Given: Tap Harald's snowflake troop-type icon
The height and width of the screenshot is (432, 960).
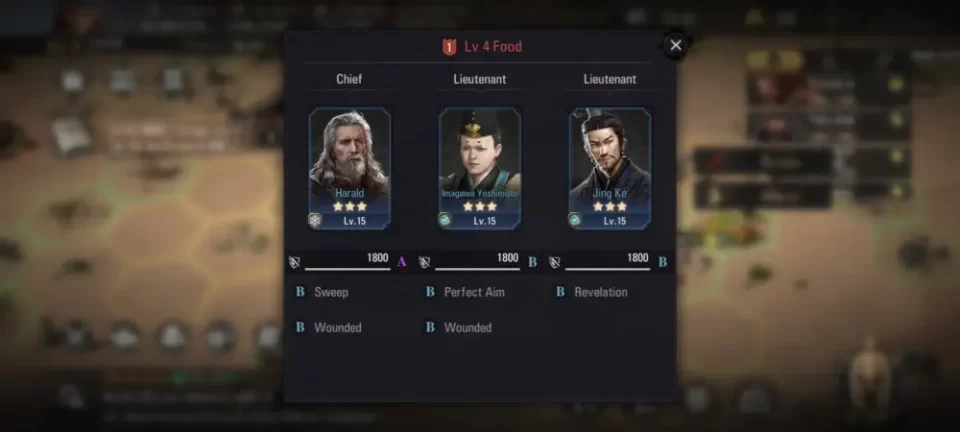Looking at the screenshot, I should coord(315,220).
